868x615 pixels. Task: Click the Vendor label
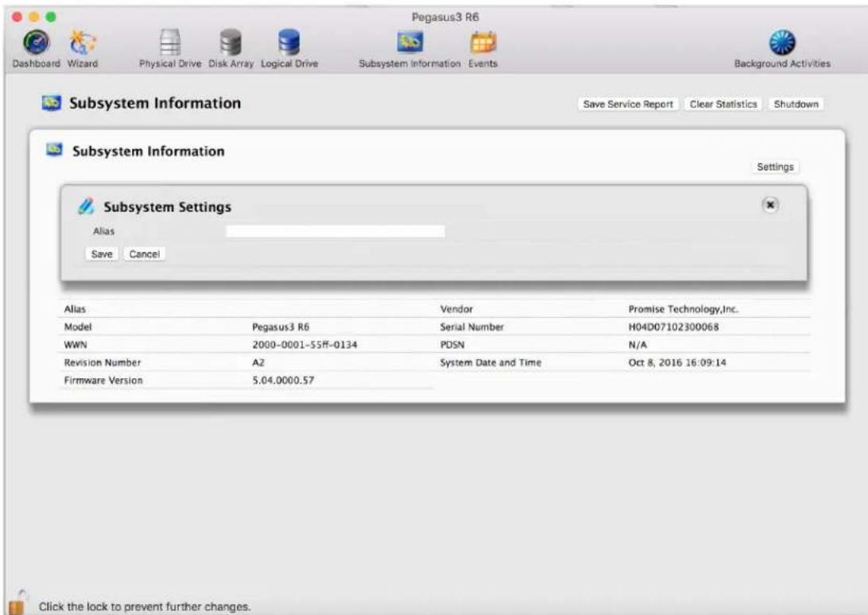point(456,309)
